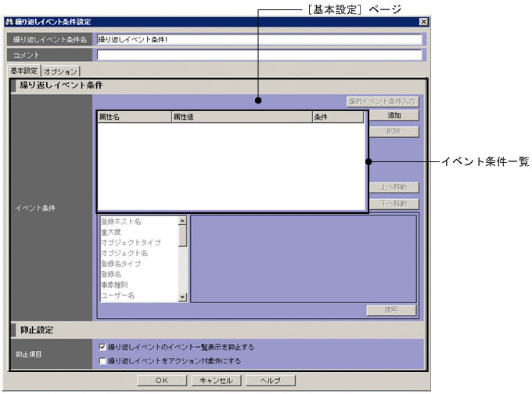Click the コメント input field
Image resolution: width=532 pixels, height=394 pixels.
(x=260, y=55)
